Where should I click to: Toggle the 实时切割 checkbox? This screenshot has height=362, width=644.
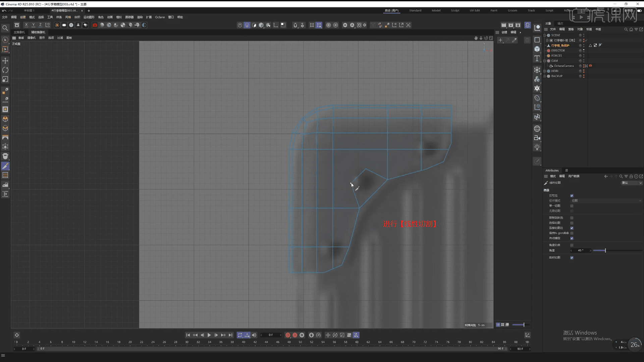(572, 258)
